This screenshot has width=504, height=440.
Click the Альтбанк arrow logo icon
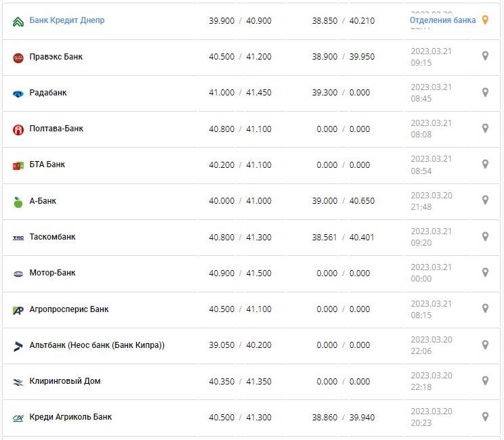18,346
